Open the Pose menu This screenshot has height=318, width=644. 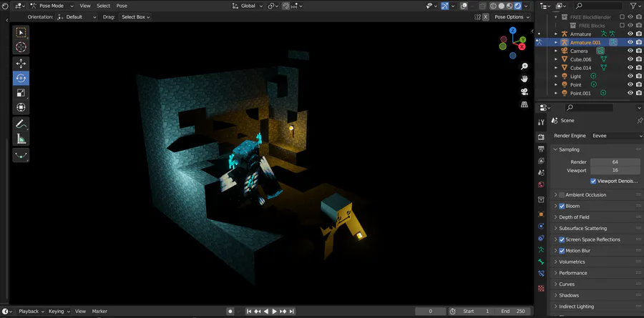coord(122,6)
